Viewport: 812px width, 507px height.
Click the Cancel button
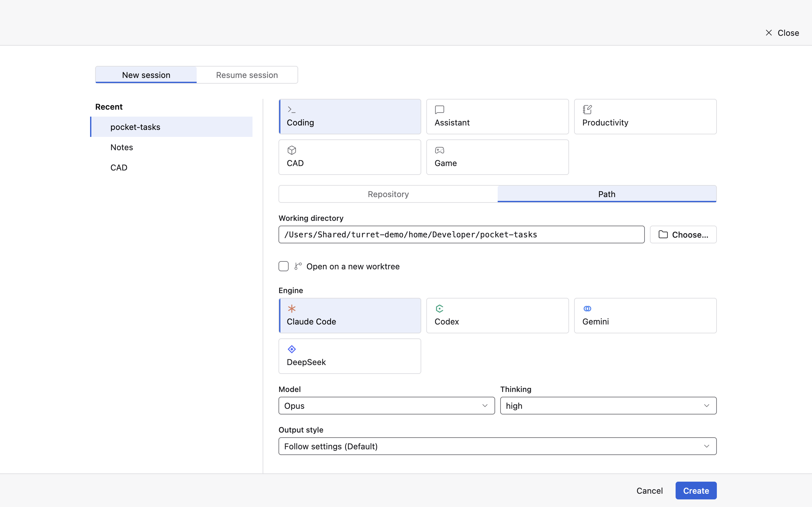(650, 491)
